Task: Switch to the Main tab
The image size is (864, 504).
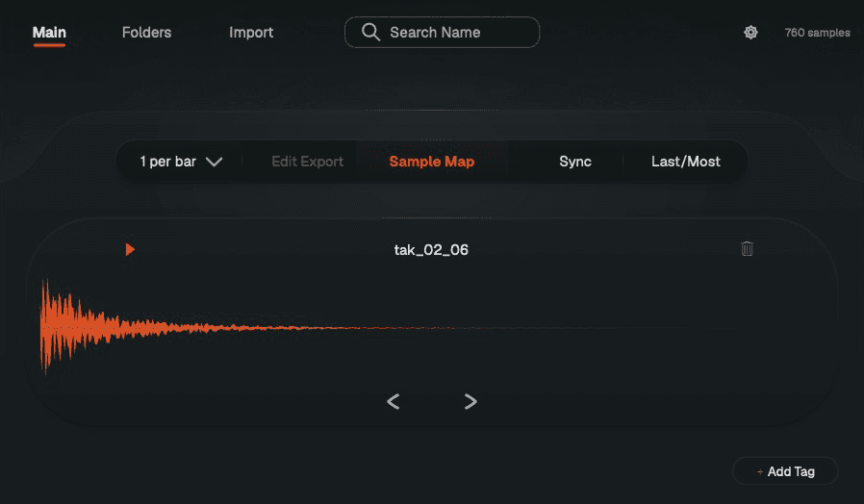Action: [49, 33]
